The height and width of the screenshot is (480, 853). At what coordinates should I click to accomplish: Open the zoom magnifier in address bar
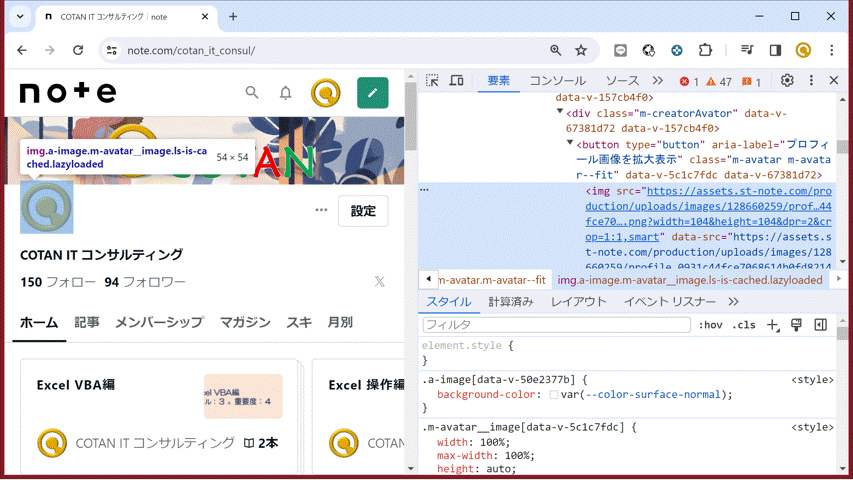pos(555,50)
